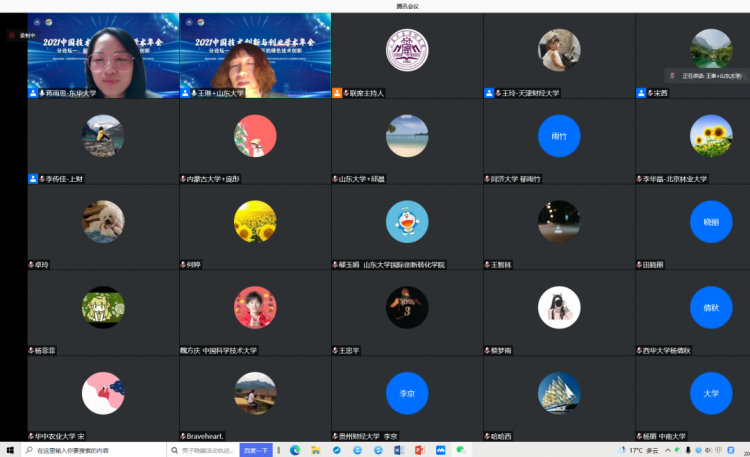
Task: Open Word from the taskbar
Action: coord(399,450)
